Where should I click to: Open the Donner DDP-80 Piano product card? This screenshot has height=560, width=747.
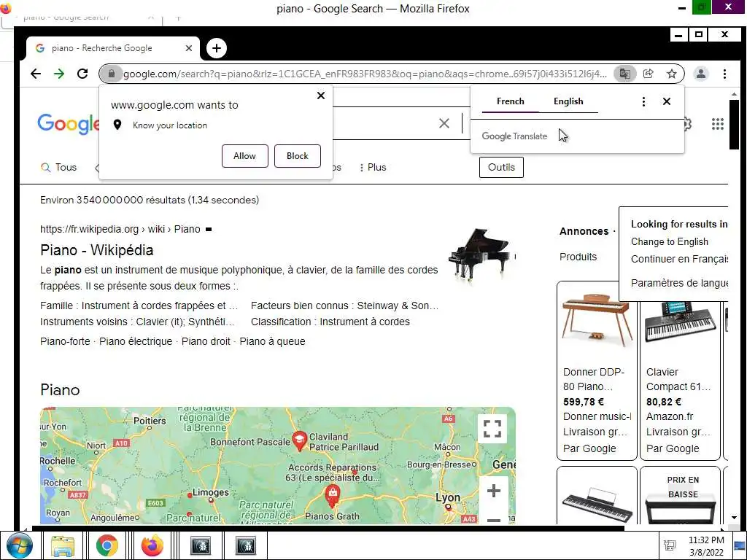pyautogui.click(x=597, y=370)
